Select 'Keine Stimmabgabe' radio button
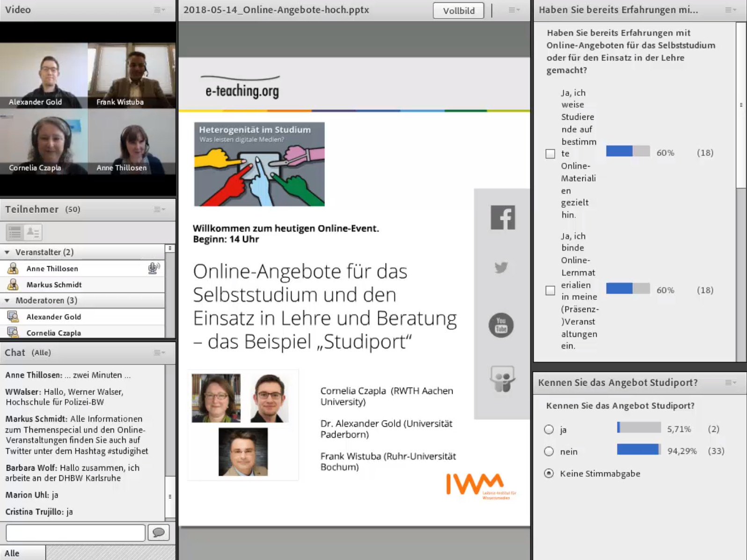The image size is (747, 560). [x=549, y=473]
